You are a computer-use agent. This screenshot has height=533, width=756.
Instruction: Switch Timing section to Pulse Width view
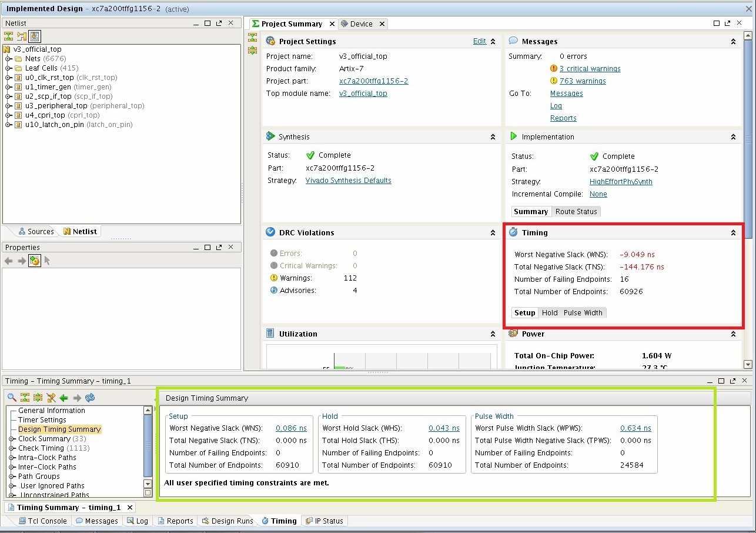[583, 313]
